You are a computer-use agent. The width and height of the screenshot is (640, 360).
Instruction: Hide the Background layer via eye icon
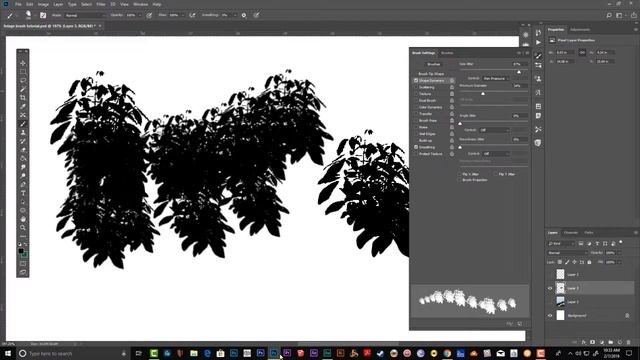pyautogui.click(x=550, y=316)
